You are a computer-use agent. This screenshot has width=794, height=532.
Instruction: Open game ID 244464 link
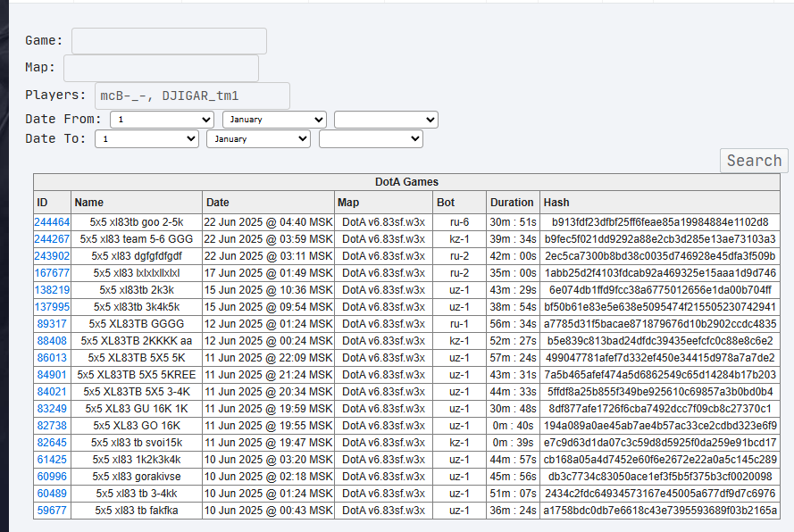tap(52, 222)
